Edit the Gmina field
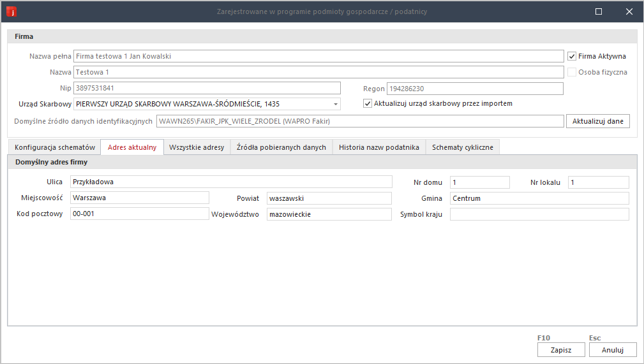Image resolution: width=644 pixels, height=364 pixels. [x=539, y=198]
